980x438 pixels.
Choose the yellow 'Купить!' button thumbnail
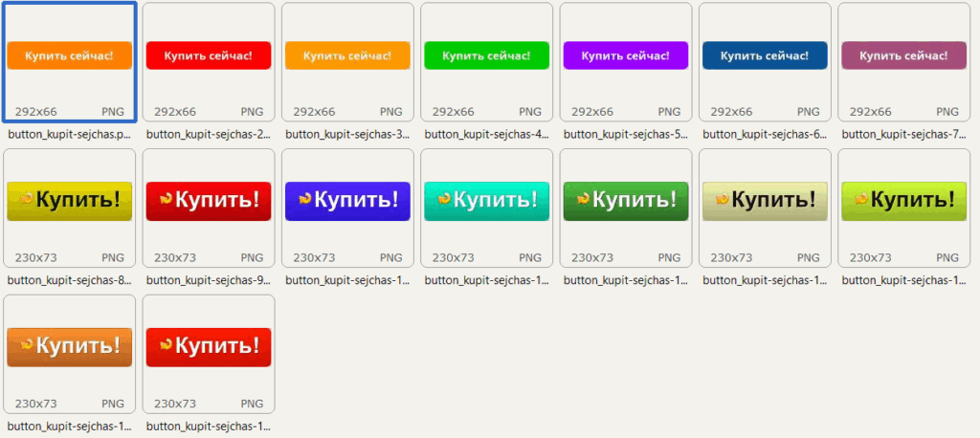pyautogui.click(x=69, y=201)
